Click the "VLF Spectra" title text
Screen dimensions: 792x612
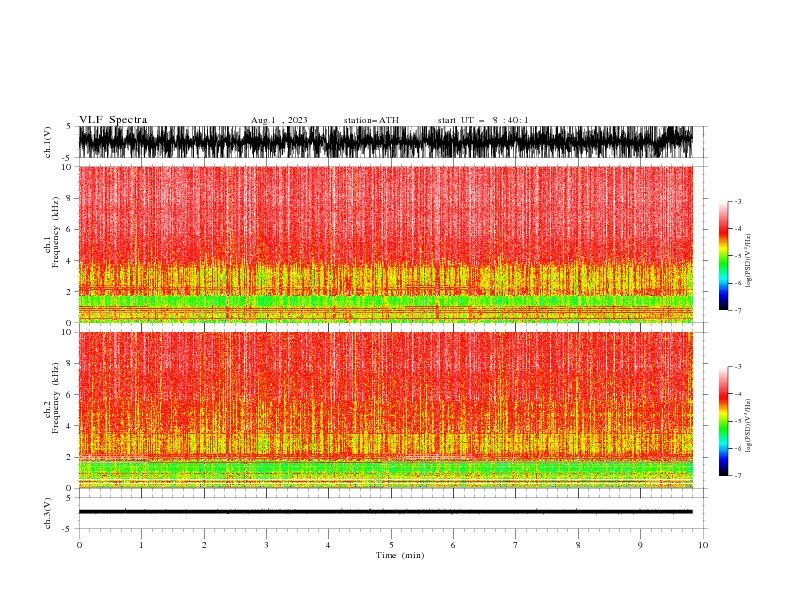113,120
